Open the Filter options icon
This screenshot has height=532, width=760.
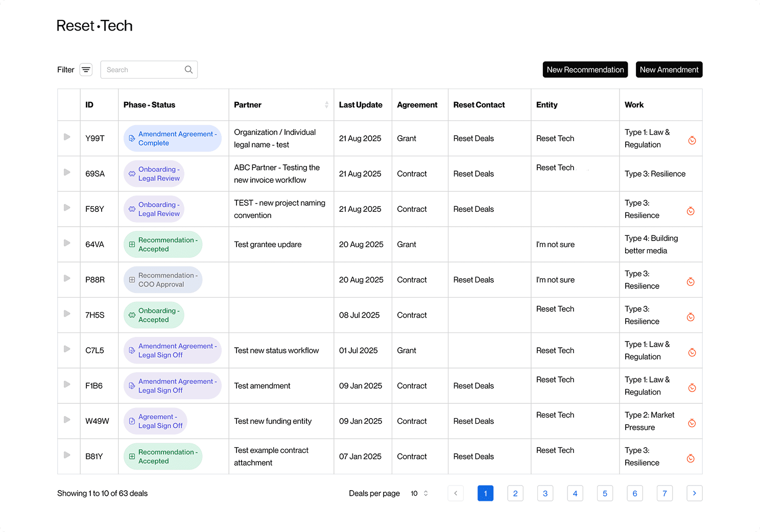(86, 70)
